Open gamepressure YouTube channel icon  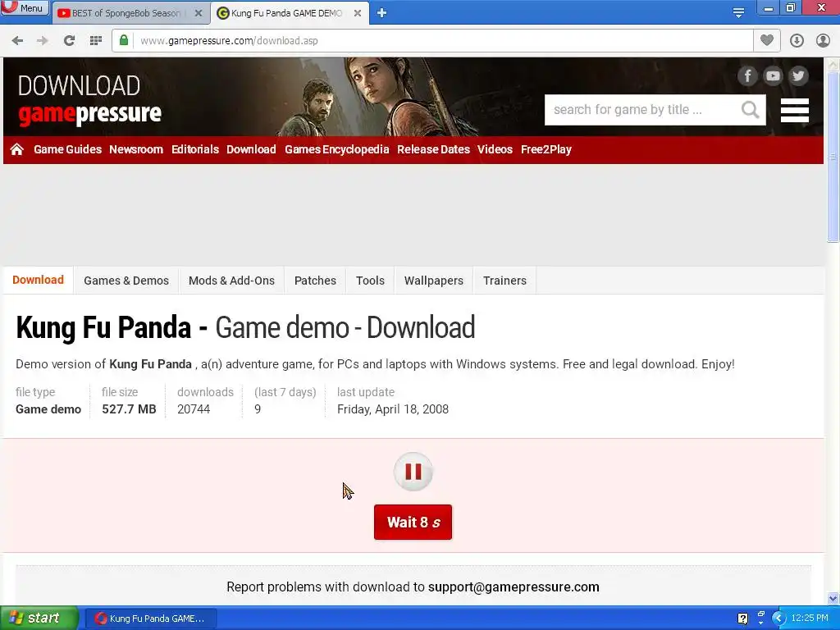pyautogui.click(x=773, y=76)
